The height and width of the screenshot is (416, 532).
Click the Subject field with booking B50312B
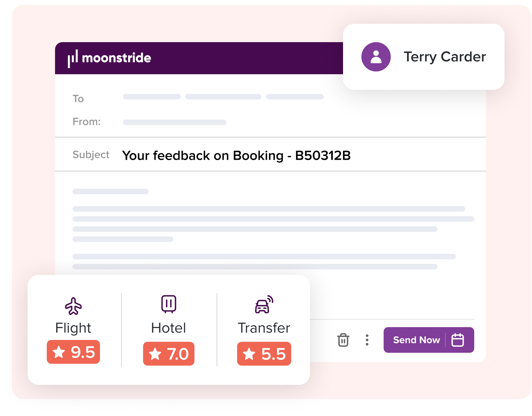(x=236, y=155)
